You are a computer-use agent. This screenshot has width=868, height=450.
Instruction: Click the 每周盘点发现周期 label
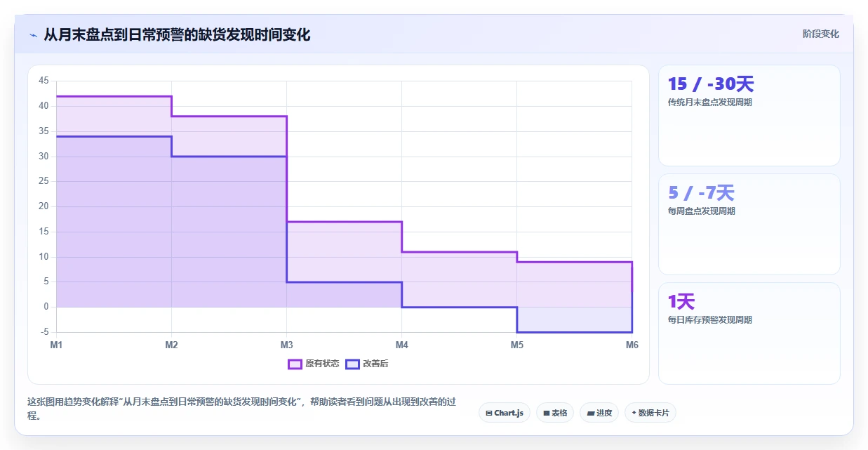pos(702,211)
